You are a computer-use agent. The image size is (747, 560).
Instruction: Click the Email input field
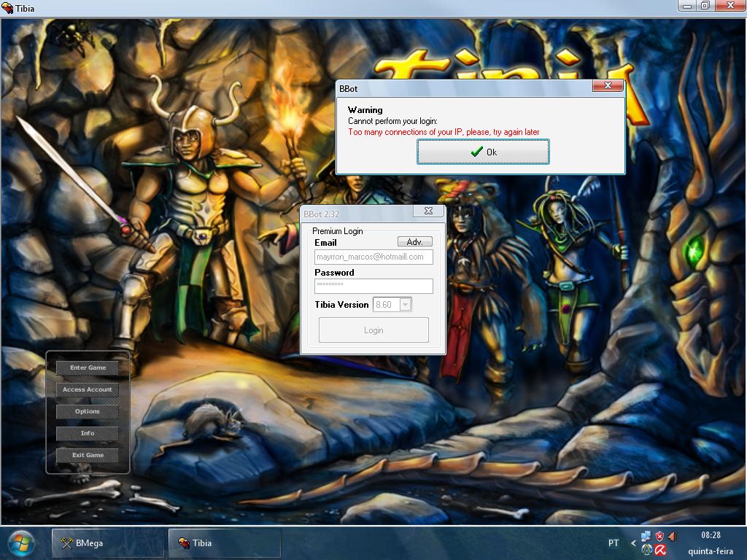tap(373, 257)
